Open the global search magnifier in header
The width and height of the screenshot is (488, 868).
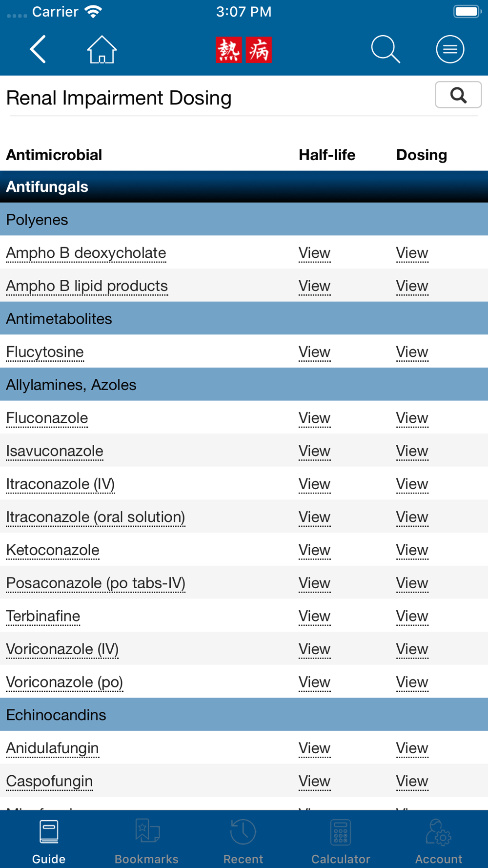point(386,49)
